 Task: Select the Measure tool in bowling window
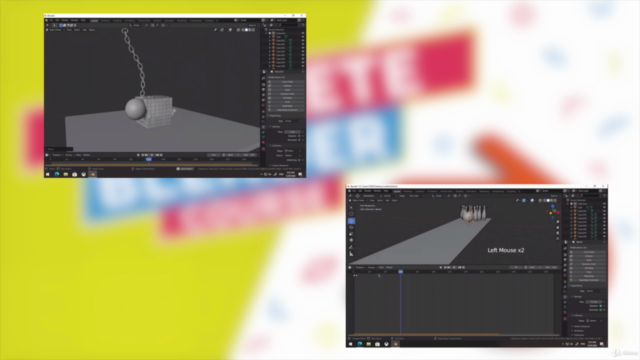[351, 254]
